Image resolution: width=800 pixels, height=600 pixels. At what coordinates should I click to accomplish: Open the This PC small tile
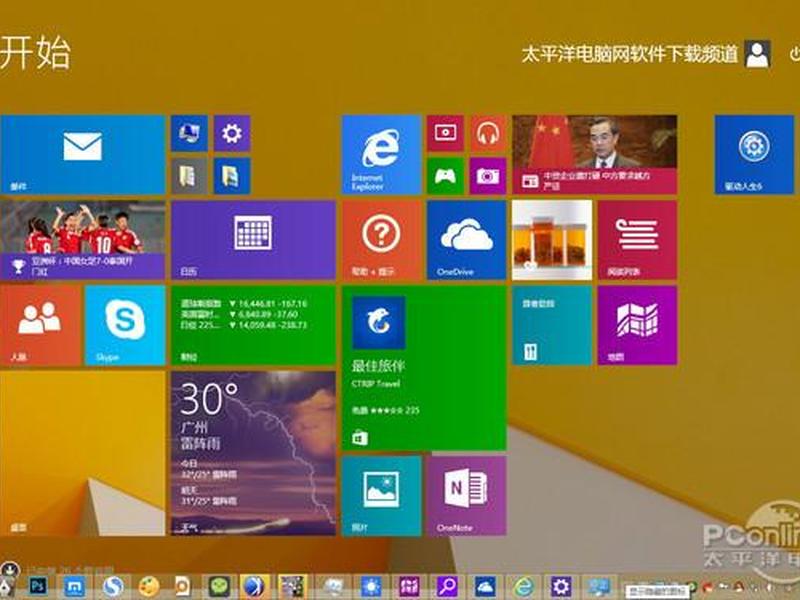[189, 133]
